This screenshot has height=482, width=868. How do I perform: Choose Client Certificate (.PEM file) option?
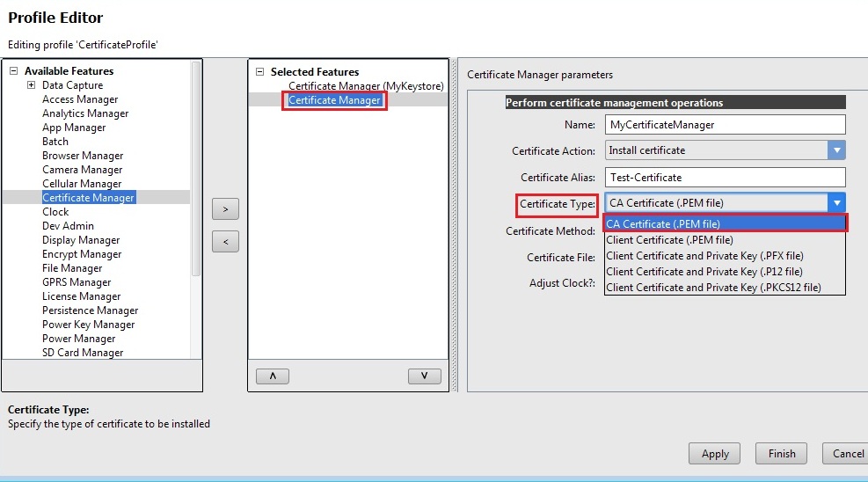click(669, 240)
